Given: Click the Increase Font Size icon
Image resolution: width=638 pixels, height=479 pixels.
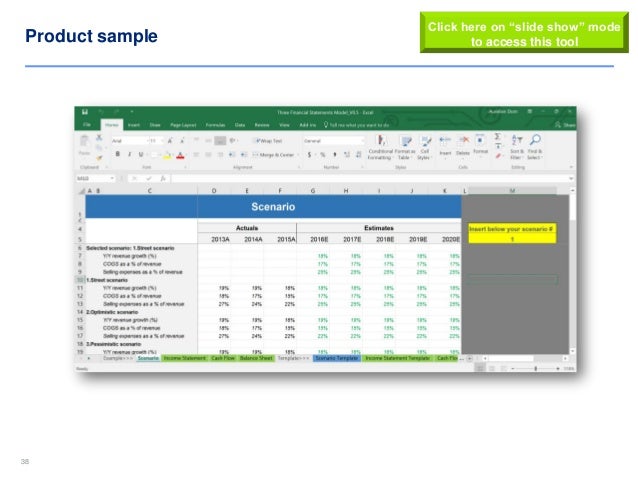Looking at the screenshot, I should (x=170, y=141).
